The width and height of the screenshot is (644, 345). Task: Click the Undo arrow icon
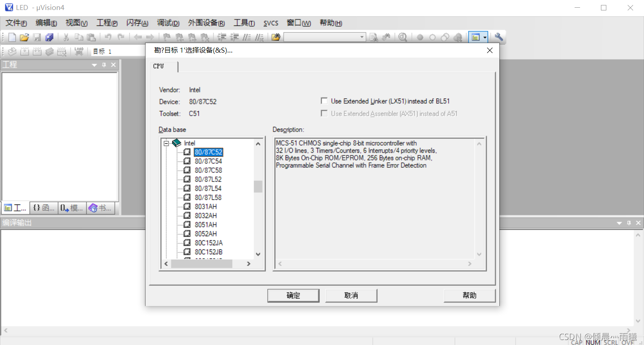[x=108, y=38]
